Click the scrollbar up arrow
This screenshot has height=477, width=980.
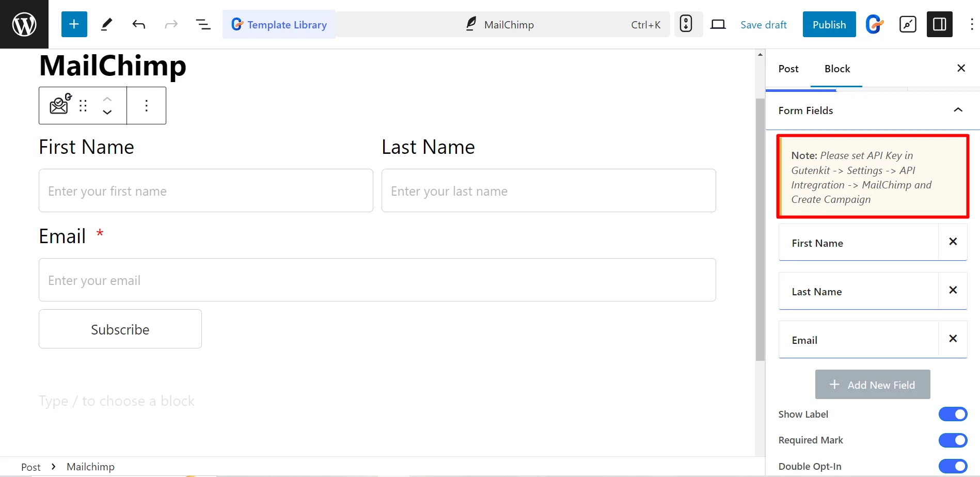[x=760, y=54]
